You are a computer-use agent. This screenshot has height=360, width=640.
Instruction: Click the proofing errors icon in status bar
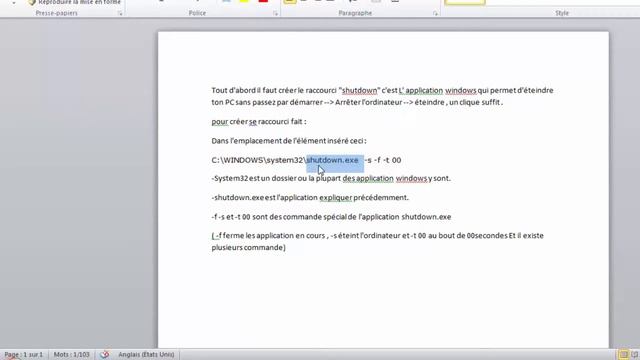point(104,354)
